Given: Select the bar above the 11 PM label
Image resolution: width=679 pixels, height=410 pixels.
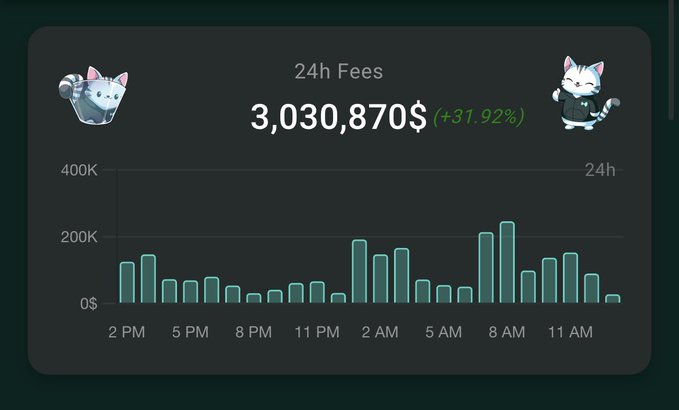Looking at the screenshot, I should click(317, 292).
